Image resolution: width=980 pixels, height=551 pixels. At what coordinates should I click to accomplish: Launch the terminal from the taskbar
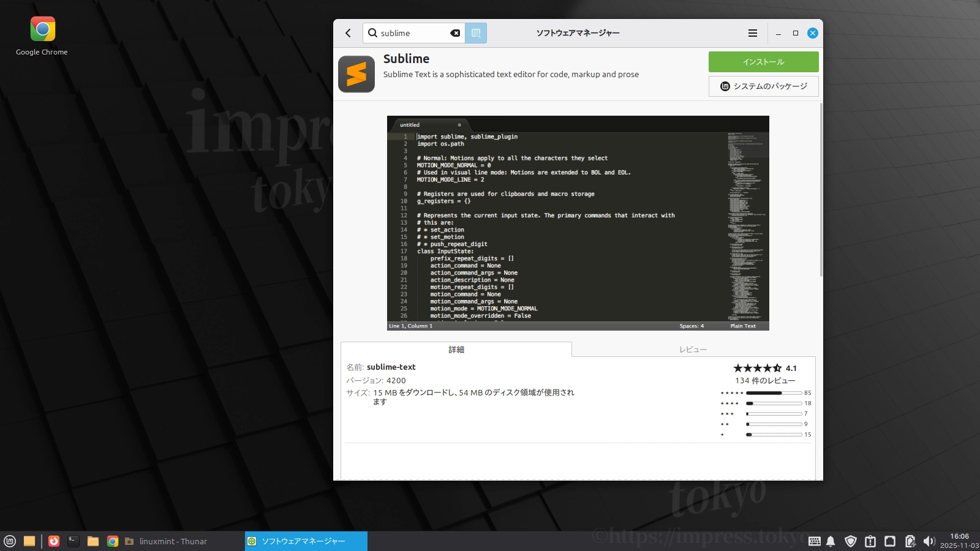pos(73,541)
